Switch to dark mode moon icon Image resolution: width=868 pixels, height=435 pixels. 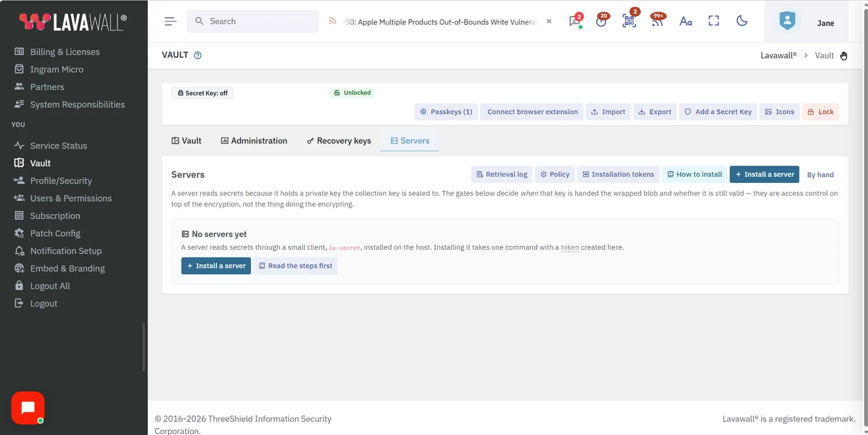point(742,21)
